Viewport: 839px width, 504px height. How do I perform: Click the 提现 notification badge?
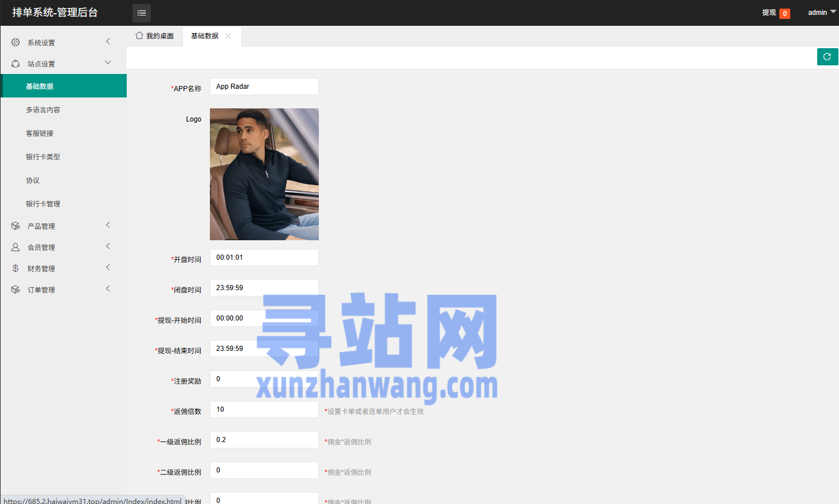[784, 13]
